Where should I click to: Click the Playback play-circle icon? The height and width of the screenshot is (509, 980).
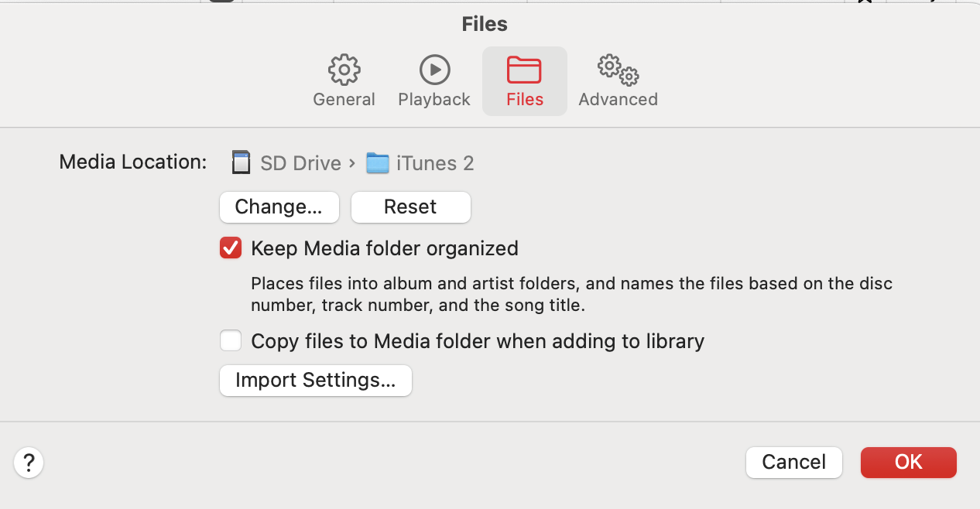434,70
